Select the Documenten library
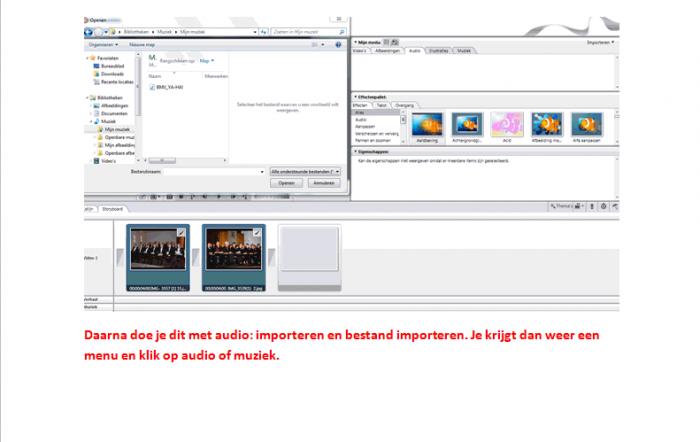This screenshot has height=442, width=700. click(111, 113)
